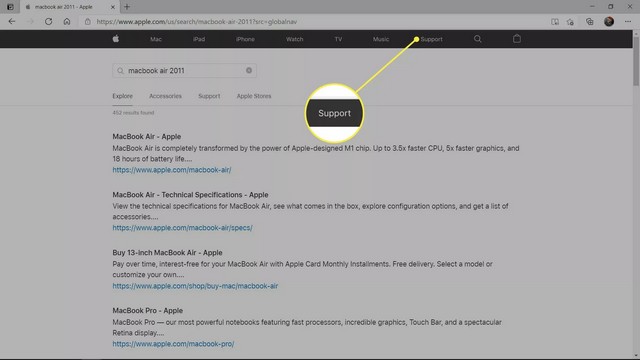Open browser settings and more menu
The height and width of the screenshot is (360, 640).
point(628,22)
